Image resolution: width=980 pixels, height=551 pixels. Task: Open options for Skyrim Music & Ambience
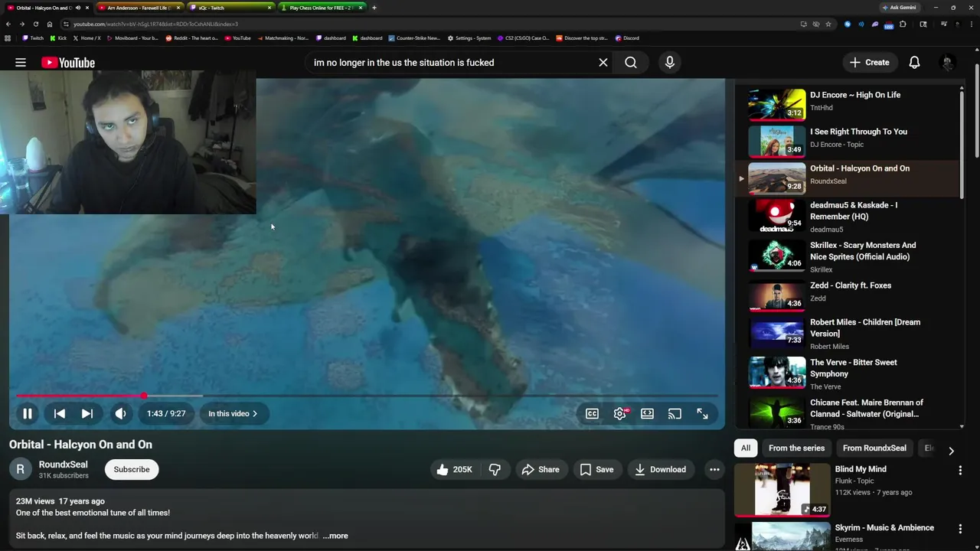point(960,529)
